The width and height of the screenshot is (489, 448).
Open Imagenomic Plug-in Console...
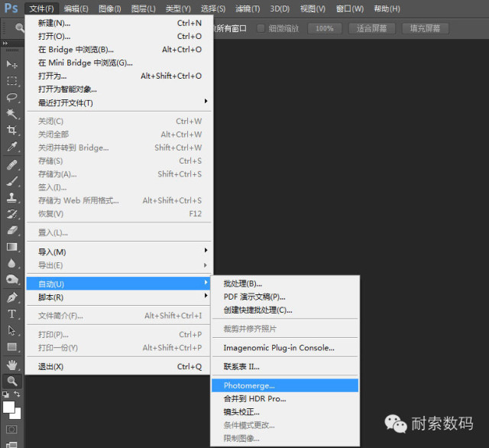285,348
